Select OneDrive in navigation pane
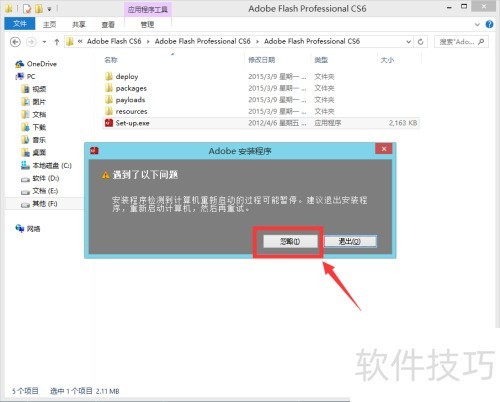This screenshot has width=500, height=402. pos(42,64)
